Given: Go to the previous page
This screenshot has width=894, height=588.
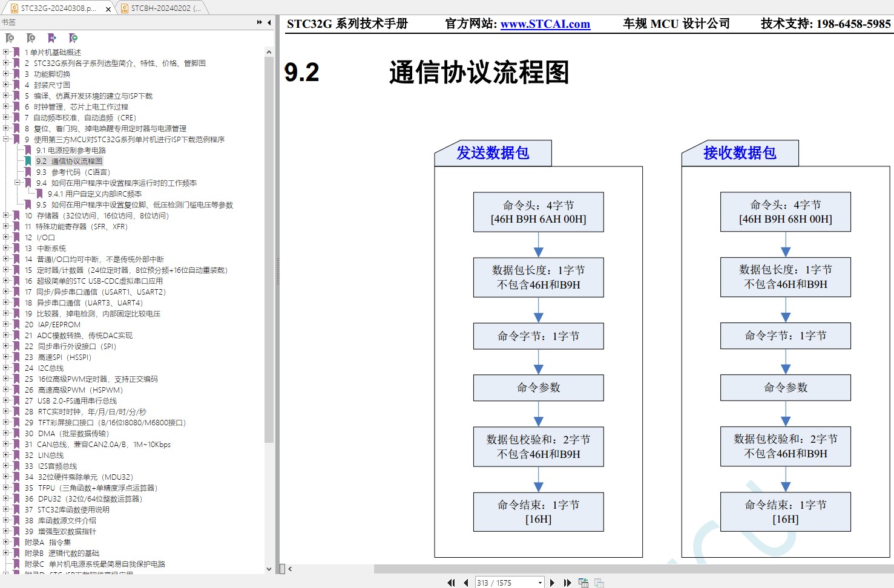Looking at the screenshot, I should click(465, 583).
